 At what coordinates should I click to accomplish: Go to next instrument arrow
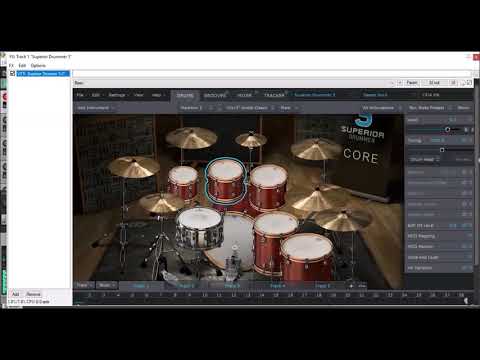219,108
